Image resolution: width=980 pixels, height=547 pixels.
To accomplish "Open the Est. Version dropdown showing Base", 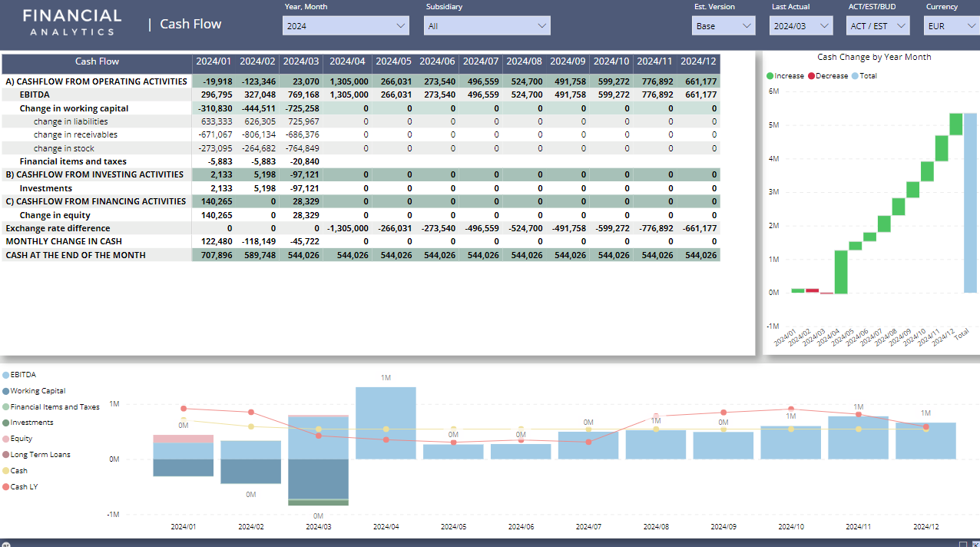I will click(723, 26).
